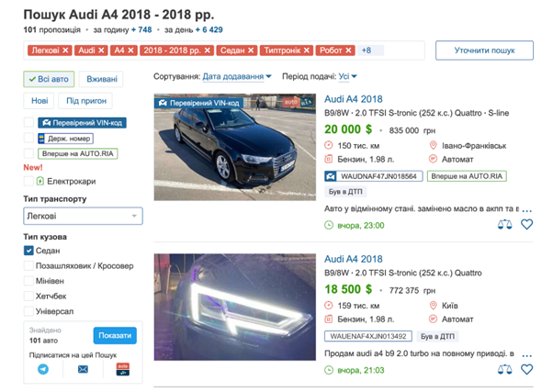553x392 pixels.
Task: Remove the Робот filter tag
Action: [x=348, y=50]
